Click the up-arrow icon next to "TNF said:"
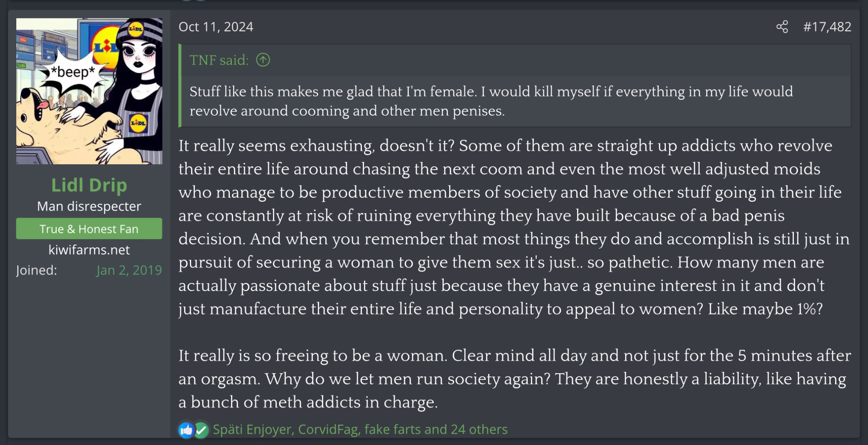868x445 pixels. (263, 60)
